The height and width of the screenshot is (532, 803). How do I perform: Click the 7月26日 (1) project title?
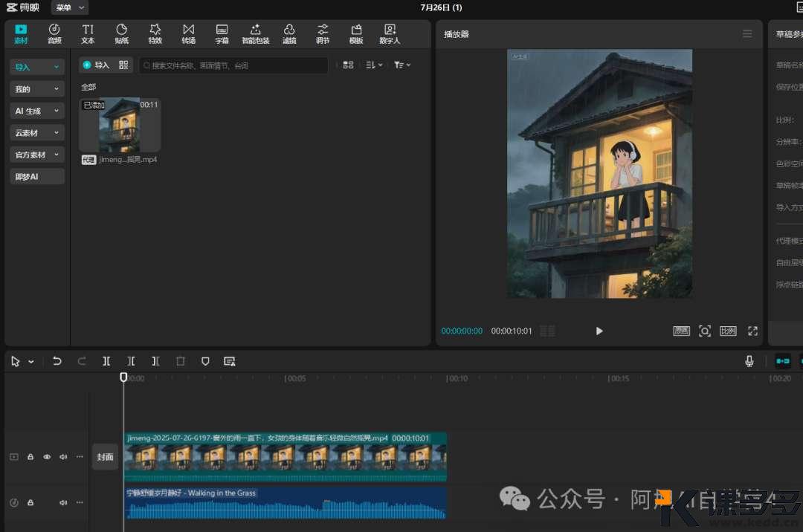441,7
